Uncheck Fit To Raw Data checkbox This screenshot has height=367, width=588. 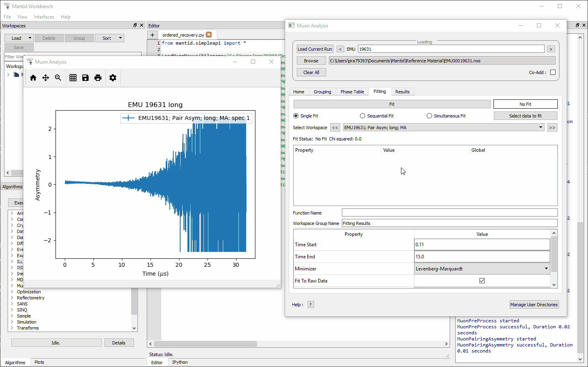482,281
